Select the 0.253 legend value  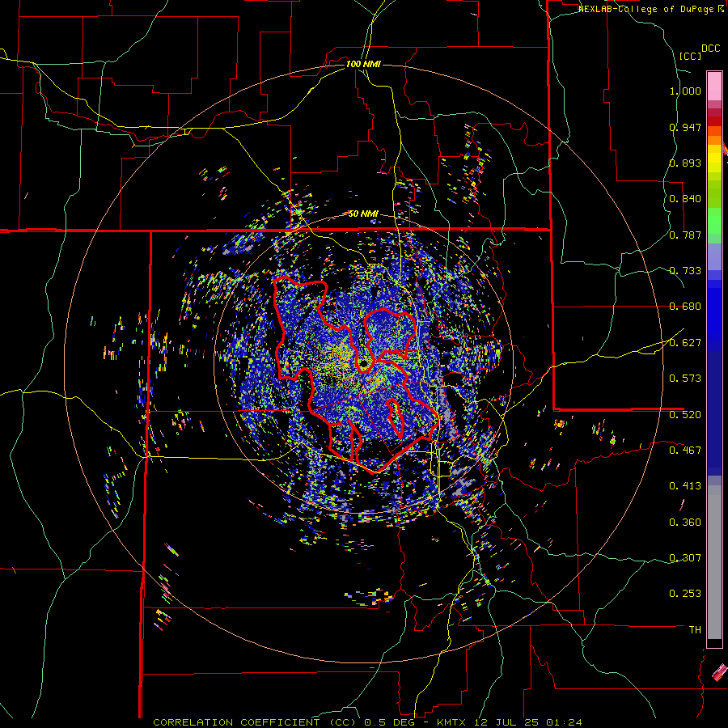(685, 594)
